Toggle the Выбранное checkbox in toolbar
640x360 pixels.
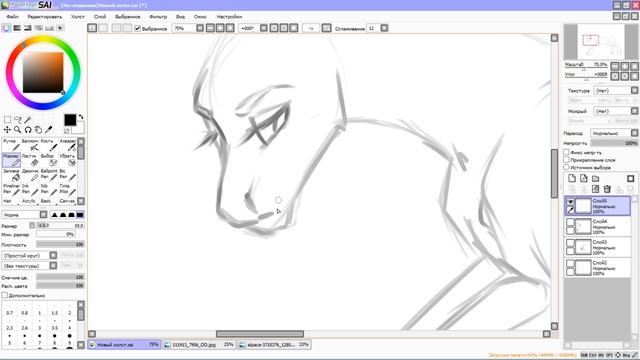tap(138, 28)
